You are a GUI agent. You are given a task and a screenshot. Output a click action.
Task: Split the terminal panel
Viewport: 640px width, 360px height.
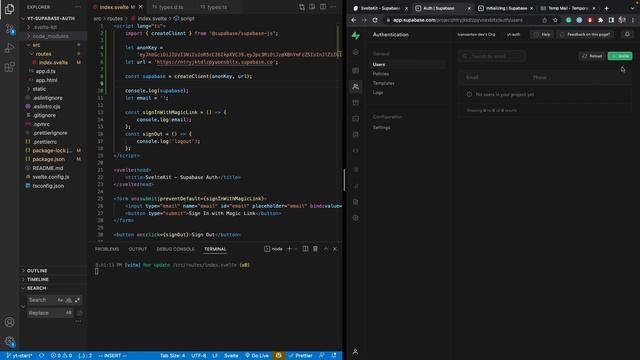[x=305, y=249]
